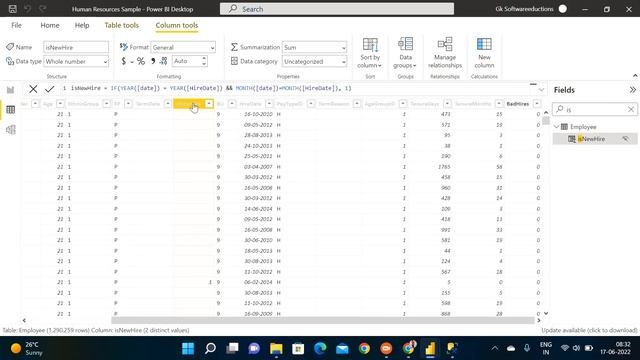Screen dimensions: 640x360
Task: Switch to the Table tools tab
Action: tap(122, 25)
